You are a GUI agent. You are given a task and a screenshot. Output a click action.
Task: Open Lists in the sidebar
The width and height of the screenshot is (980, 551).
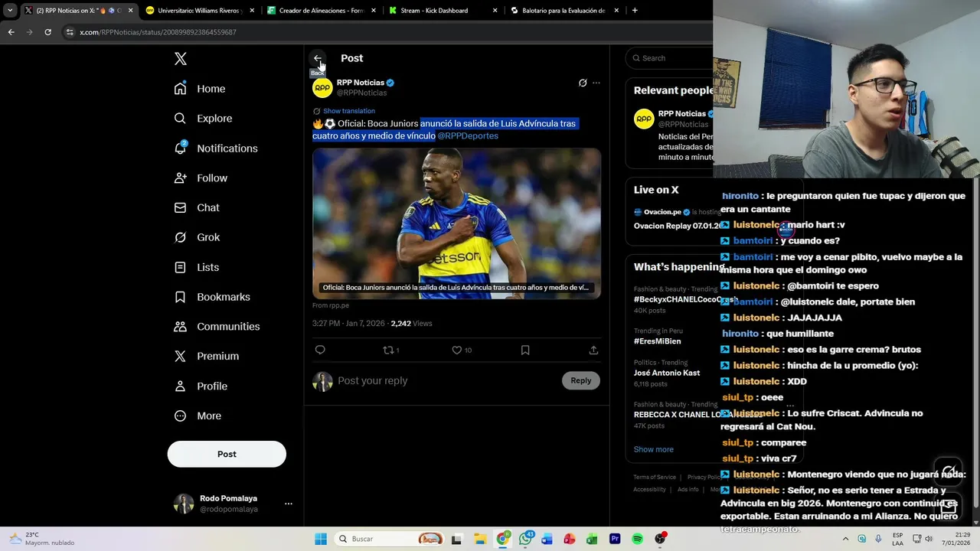[x=197, y=267]
